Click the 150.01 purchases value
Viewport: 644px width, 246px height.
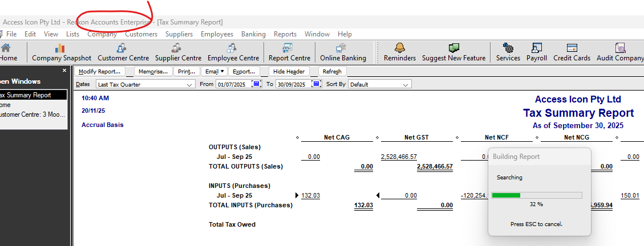(x=630, y=195)
